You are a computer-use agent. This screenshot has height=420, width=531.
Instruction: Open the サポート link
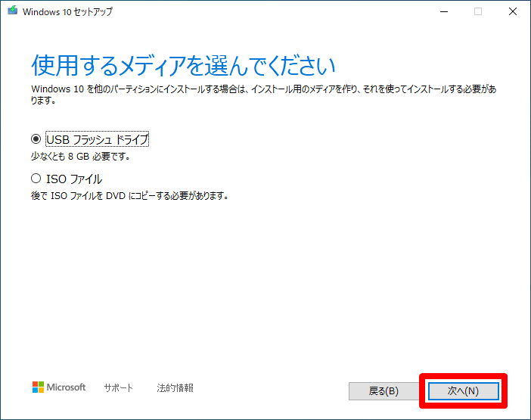coord(118,387)
